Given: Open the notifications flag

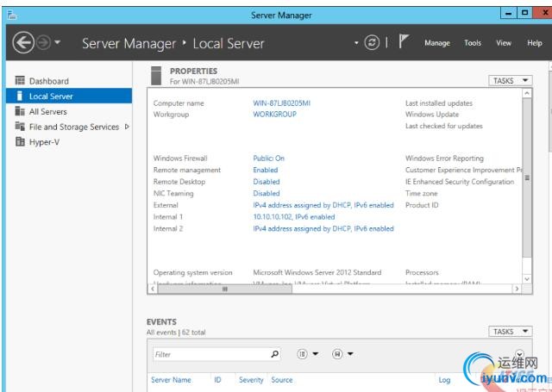Looking at the screenshot, I should click(x=404, y=42).
